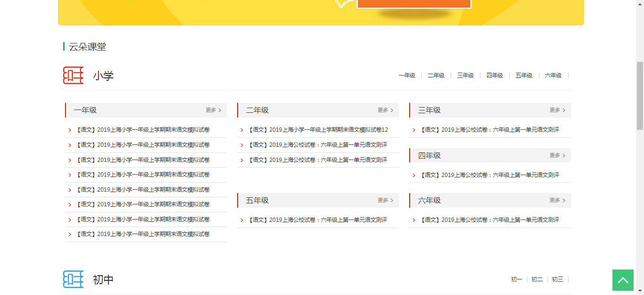644x295 pixels.
Task: Open the 六年级上第一单元语文测评 link under 四年级
Action: (x=490, y=175)
